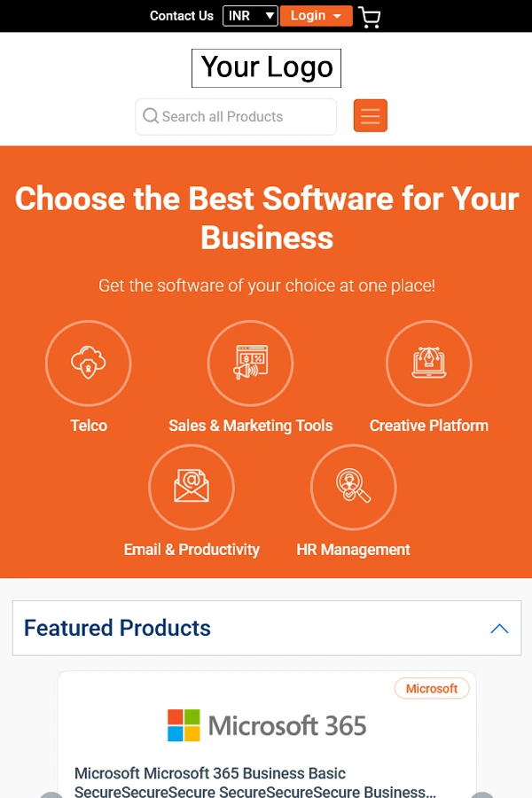
Task: Click the Microsoft brand tag
Action: point(432,689)
